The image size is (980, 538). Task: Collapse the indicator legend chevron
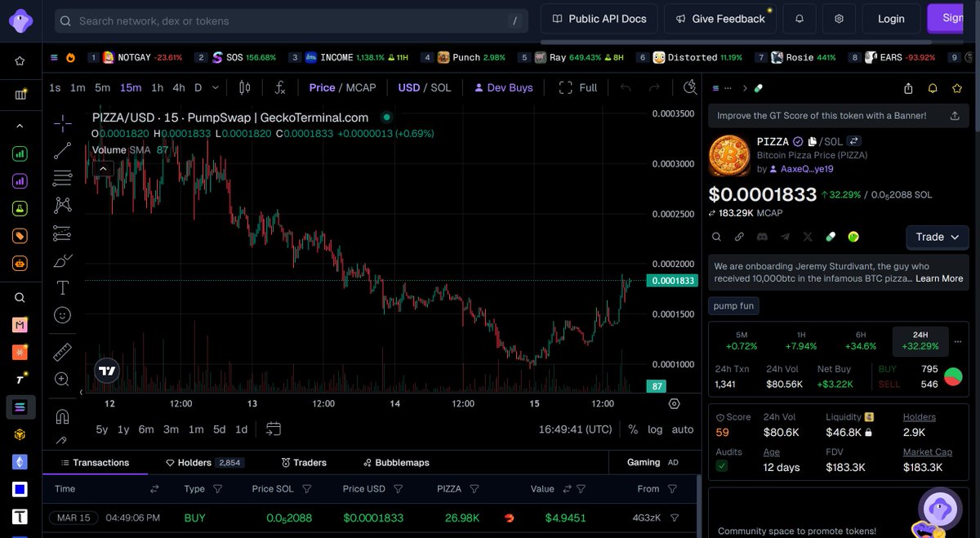click(103, 169)
